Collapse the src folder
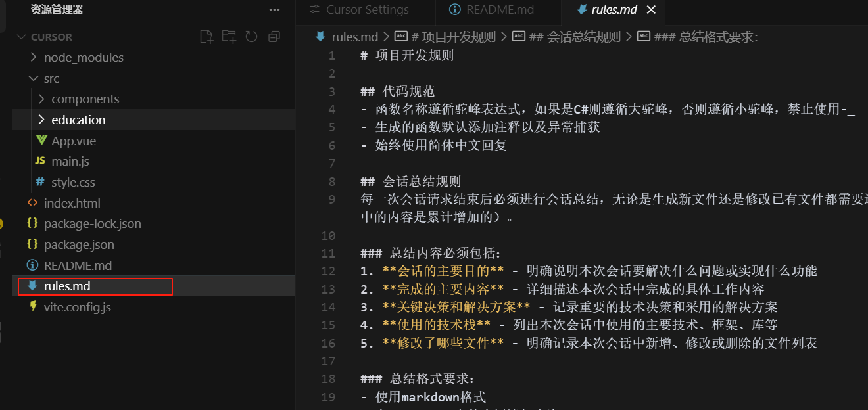 (x=34, y=78)
